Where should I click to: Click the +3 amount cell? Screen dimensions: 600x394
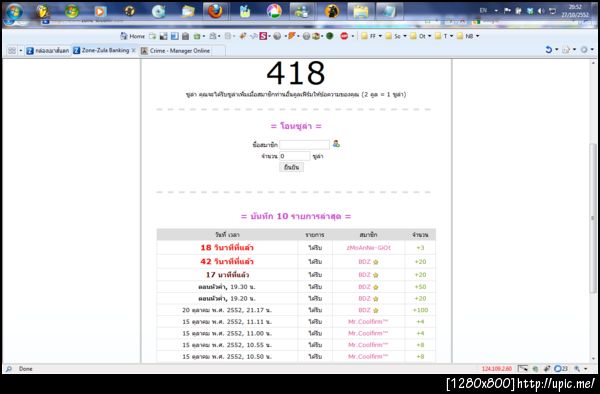pos(420,247)
